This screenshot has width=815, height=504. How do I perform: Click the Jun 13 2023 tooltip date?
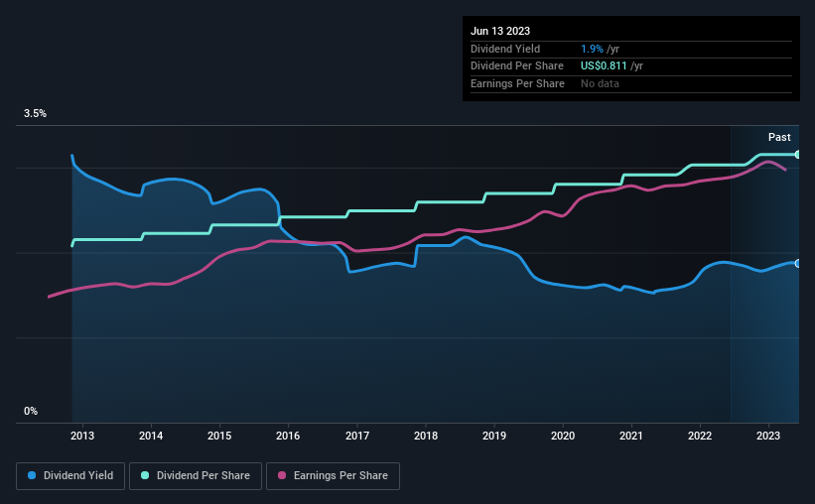point(500,31)
